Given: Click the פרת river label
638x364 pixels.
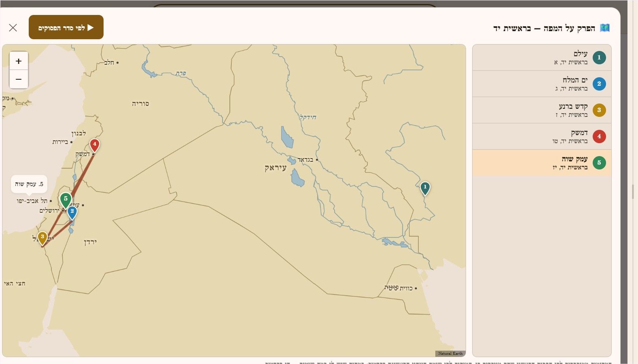Looking at the screenshot, I should [x=181, y=73].
